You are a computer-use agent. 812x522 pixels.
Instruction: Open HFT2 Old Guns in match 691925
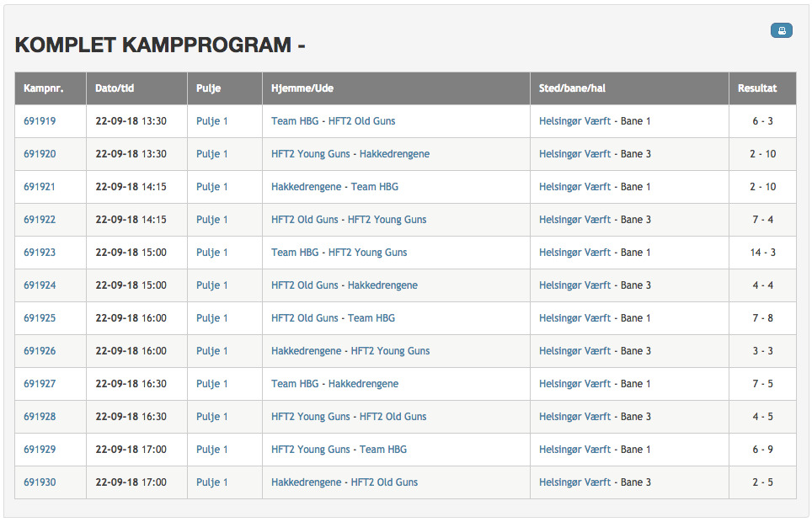[x=305, y=318]
